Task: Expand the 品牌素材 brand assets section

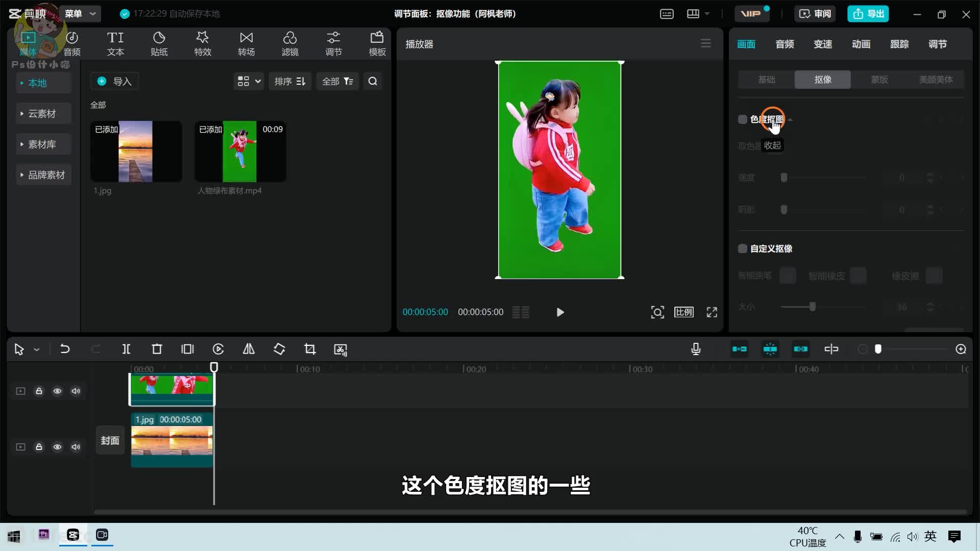Action: click(43, 175)
